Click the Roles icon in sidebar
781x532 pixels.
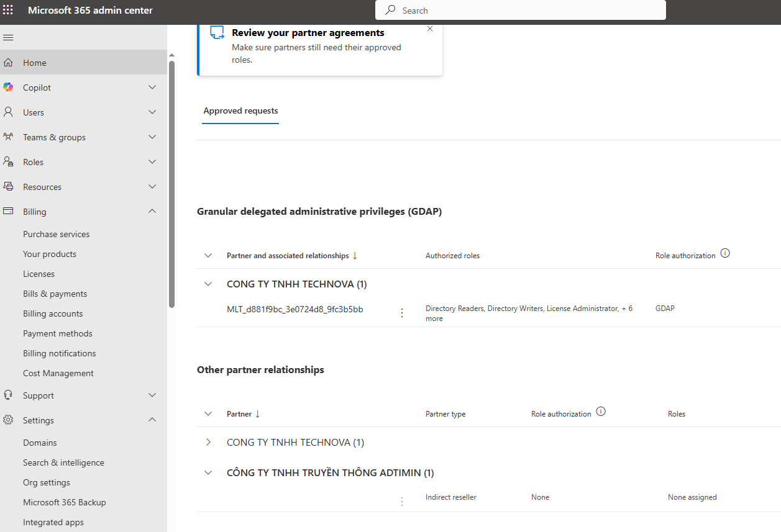click(8, 162)
